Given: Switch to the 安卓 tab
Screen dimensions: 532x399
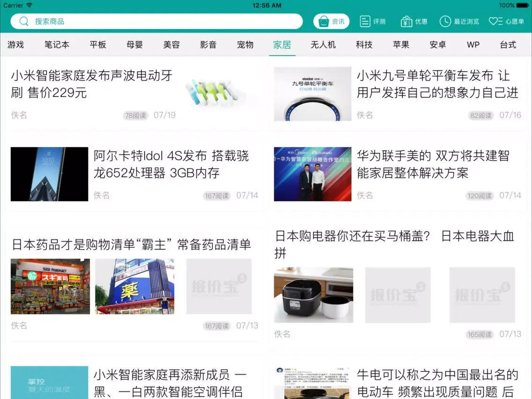Looking at the screenshot, I should [x=438, y=44].
